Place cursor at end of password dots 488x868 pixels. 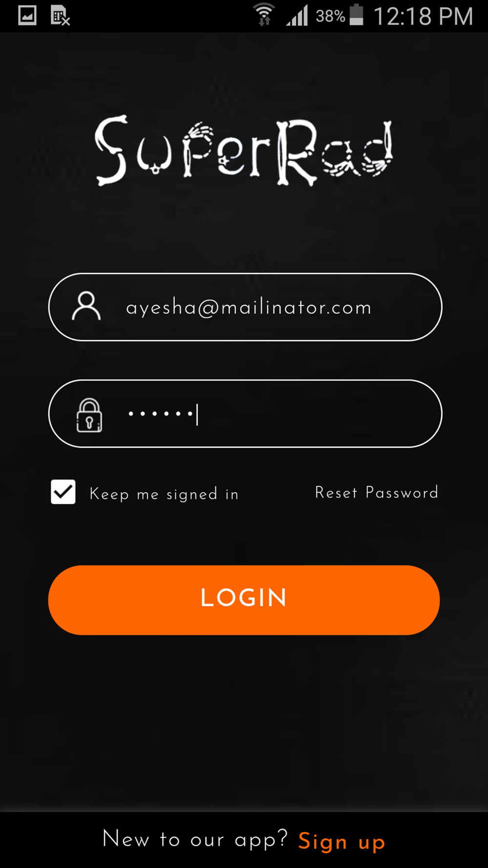click(x=197, y=414)
